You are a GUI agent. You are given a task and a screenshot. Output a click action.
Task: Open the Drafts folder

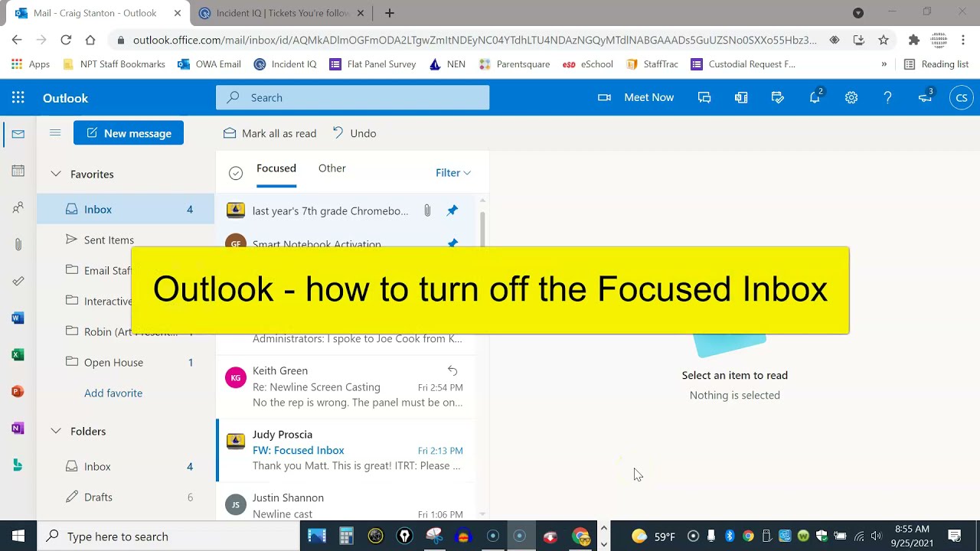click(x=126, y=497)
